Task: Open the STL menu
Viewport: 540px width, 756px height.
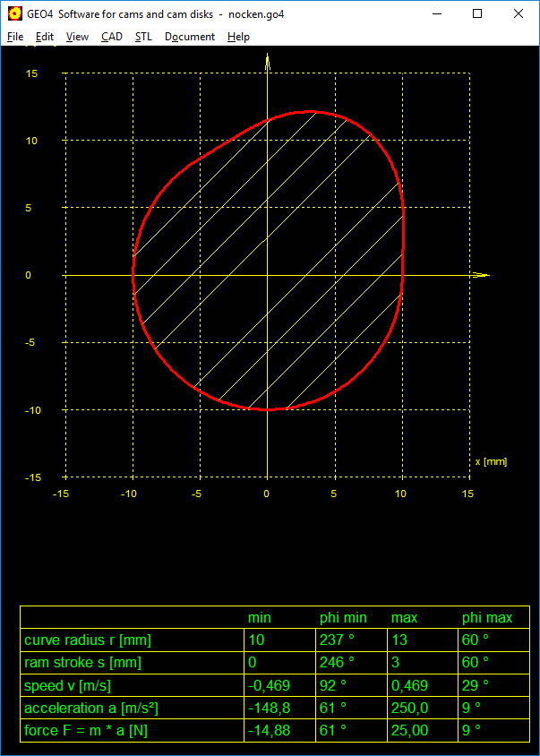Action: pyautogui.click(x=144, y=37)
